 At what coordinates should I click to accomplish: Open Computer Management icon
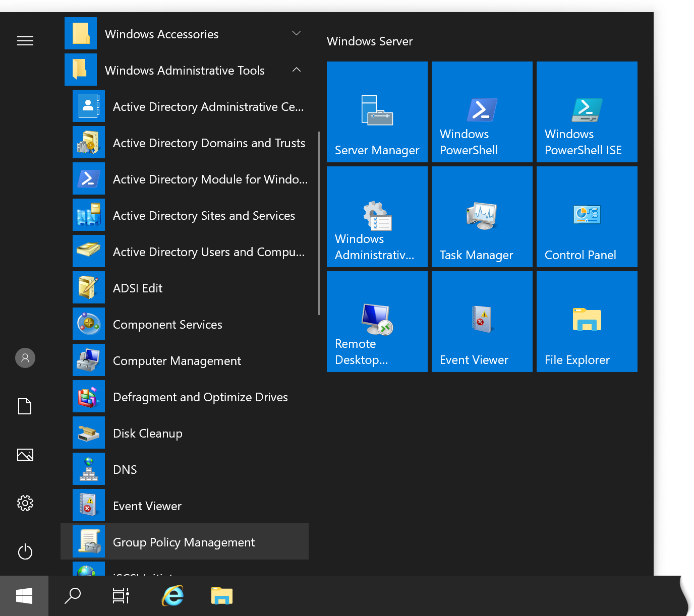89,360
